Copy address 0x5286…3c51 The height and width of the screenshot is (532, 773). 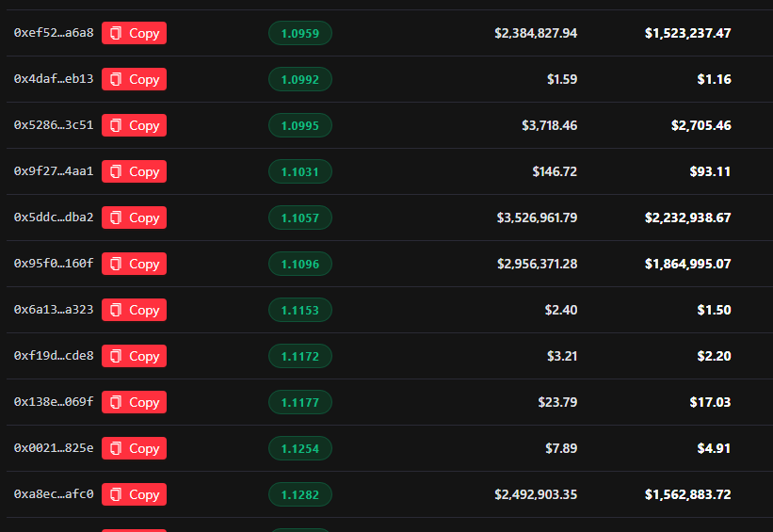coord(134,125)
